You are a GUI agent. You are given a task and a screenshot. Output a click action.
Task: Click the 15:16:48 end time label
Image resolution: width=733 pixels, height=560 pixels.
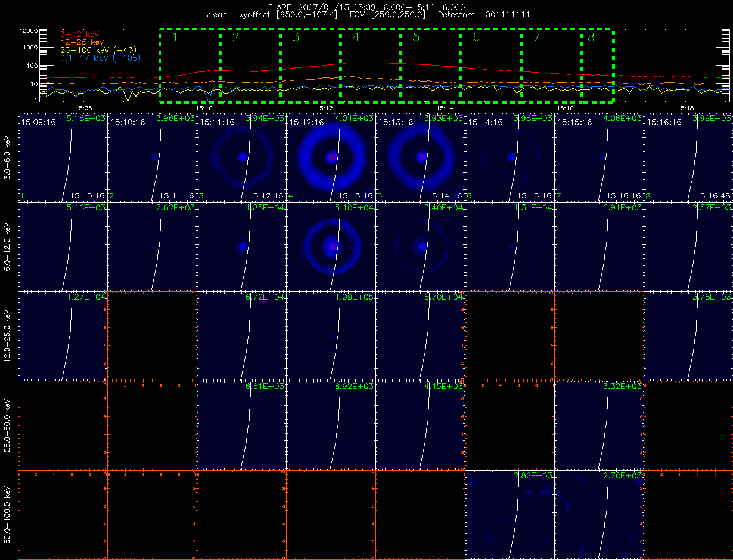pyautogui.click(x=713, y=195)
